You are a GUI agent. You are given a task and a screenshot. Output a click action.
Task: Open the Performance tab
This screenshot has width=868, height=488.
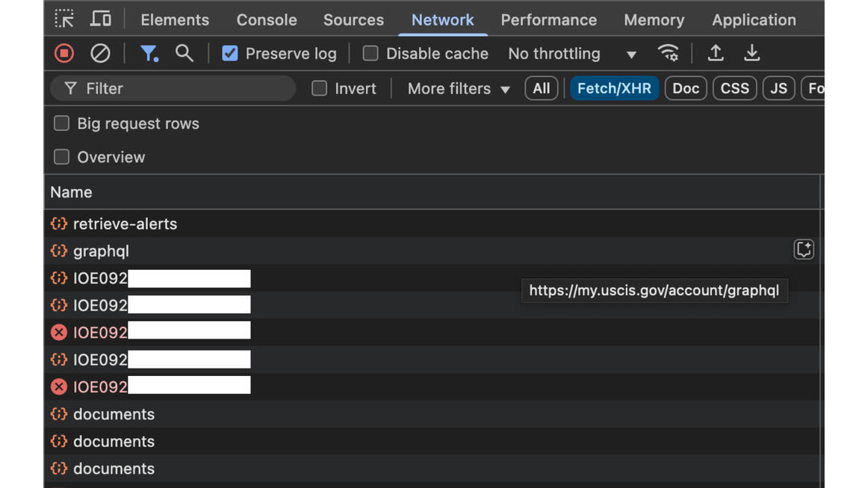[548, 20]
